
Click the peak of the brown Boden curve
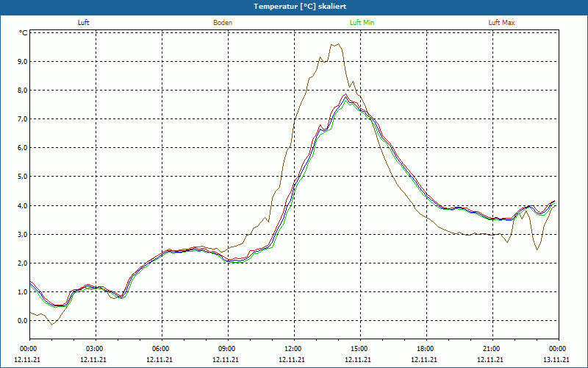click(x=338, y=44)
